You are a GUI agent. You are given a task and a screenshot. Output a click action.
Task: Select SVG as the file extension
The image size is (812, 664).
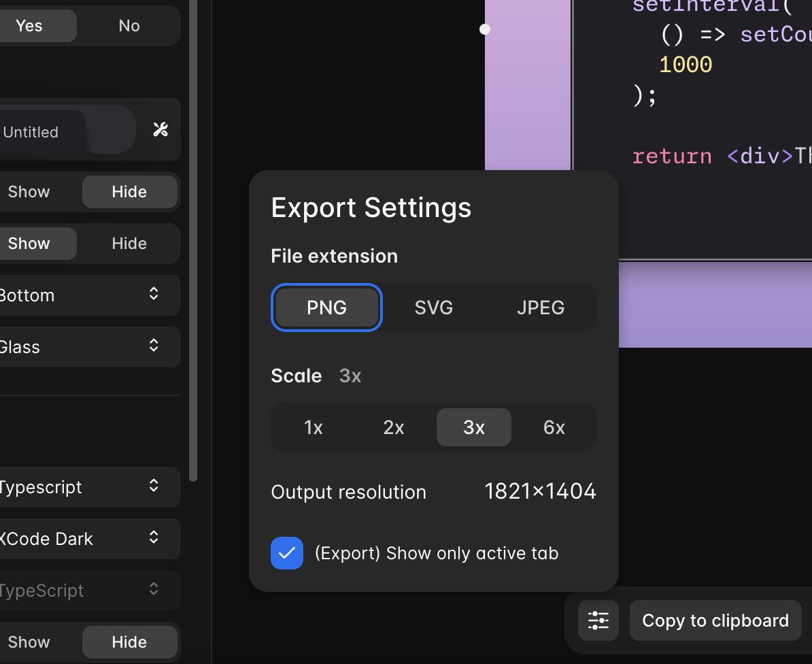coord(433,308)
